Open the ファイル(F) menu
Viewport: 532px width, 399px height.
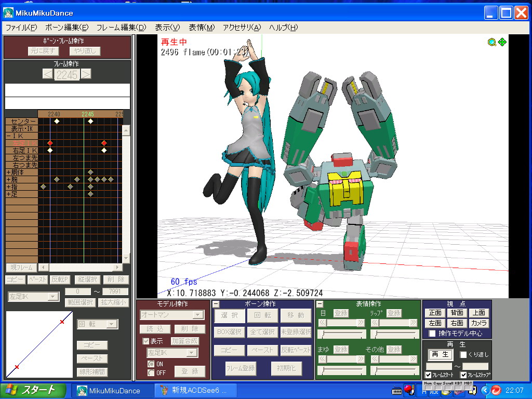tap(21, 28)
